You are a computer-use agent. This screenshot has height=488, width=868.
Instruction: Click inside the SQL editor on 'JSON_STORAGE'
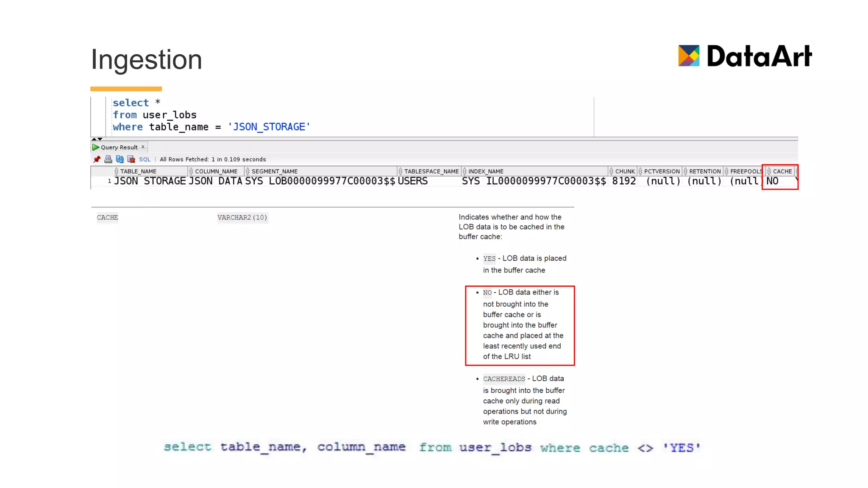click(269, 127)
